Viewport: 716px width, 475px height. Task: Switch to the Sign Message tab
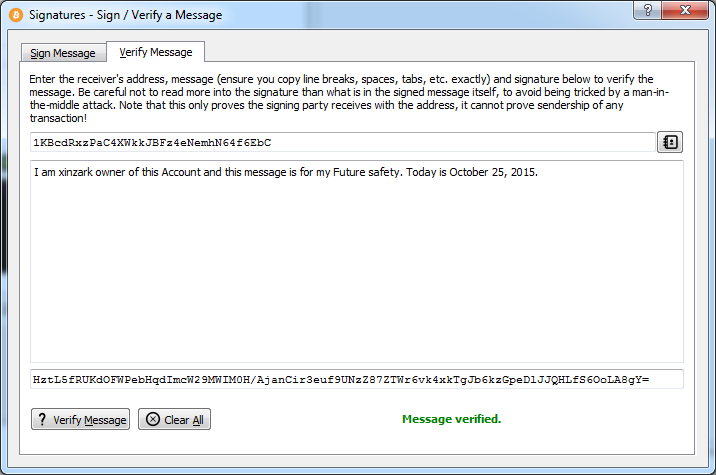coord(63,53)
